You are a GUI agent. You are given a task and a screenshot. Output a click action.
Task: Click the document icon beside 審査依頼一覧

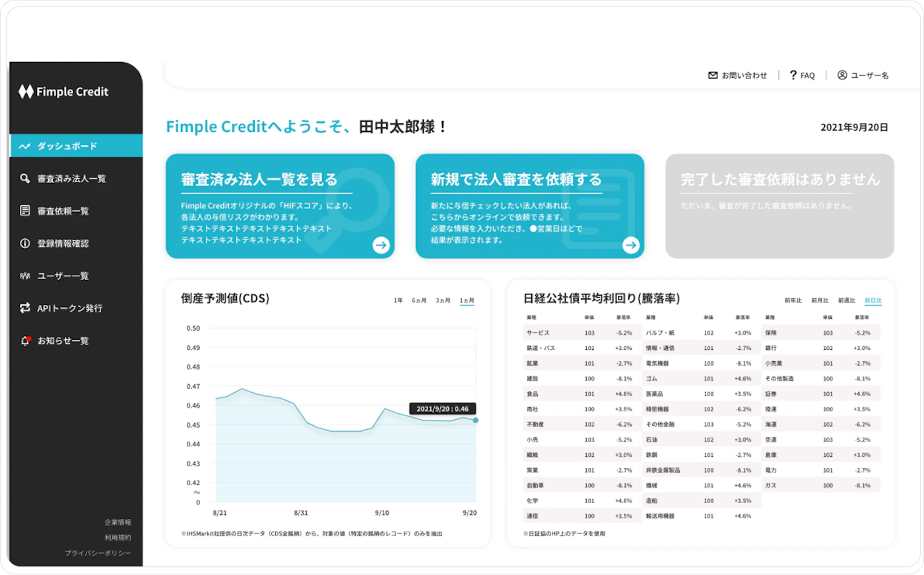[x=25, y=211]
